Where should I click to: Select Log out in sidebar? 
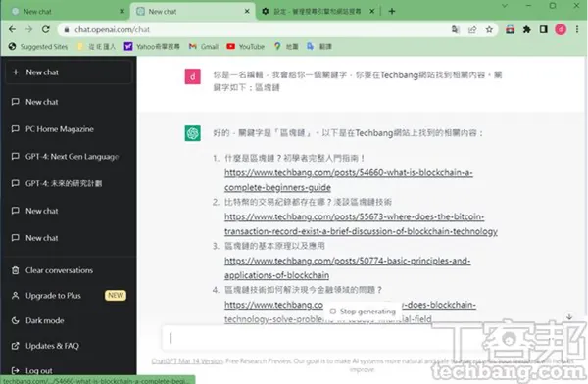69,371
